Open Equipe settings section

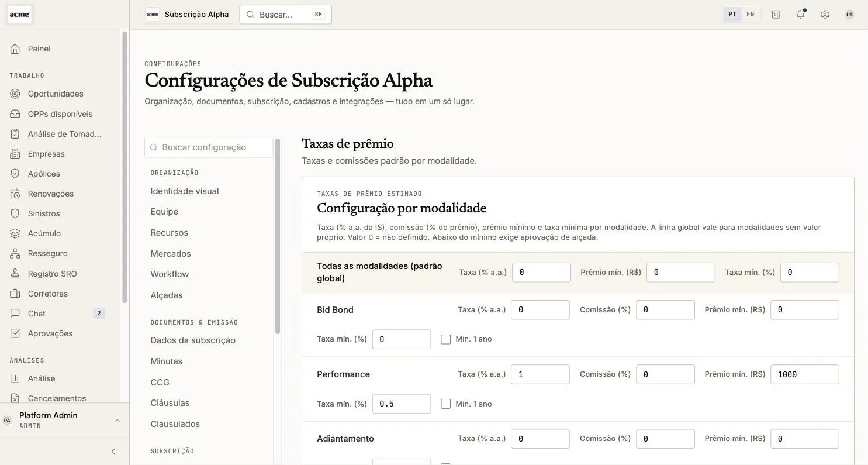164,212
